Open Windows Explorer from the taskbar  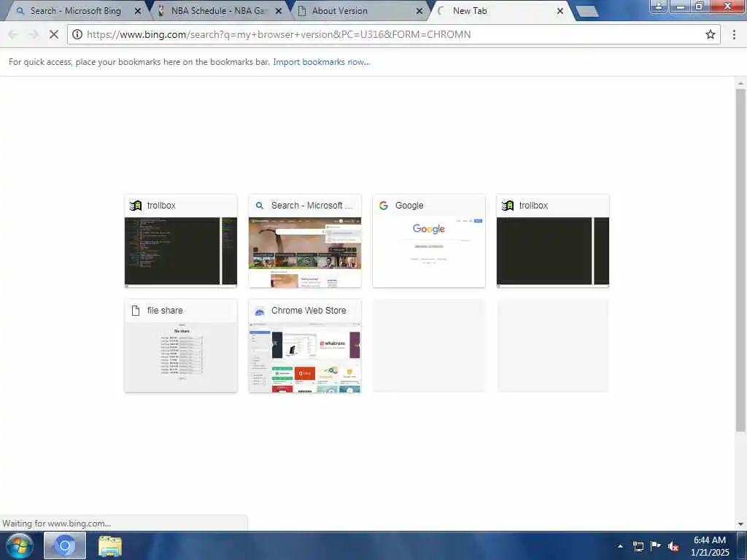110,545
